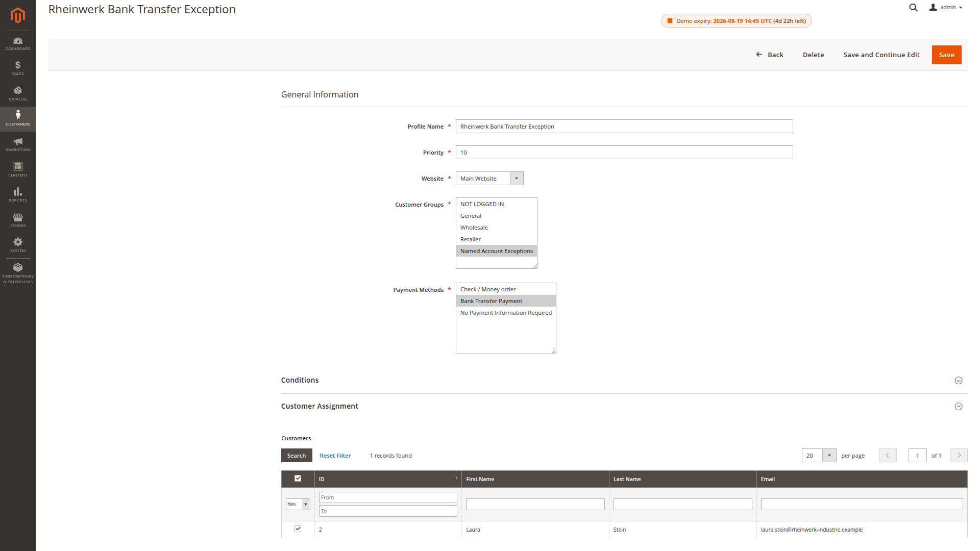Click the Reset Filter link
Image resolution: width=980 pixels, height=551 pixels.
[x=335, y=456]
